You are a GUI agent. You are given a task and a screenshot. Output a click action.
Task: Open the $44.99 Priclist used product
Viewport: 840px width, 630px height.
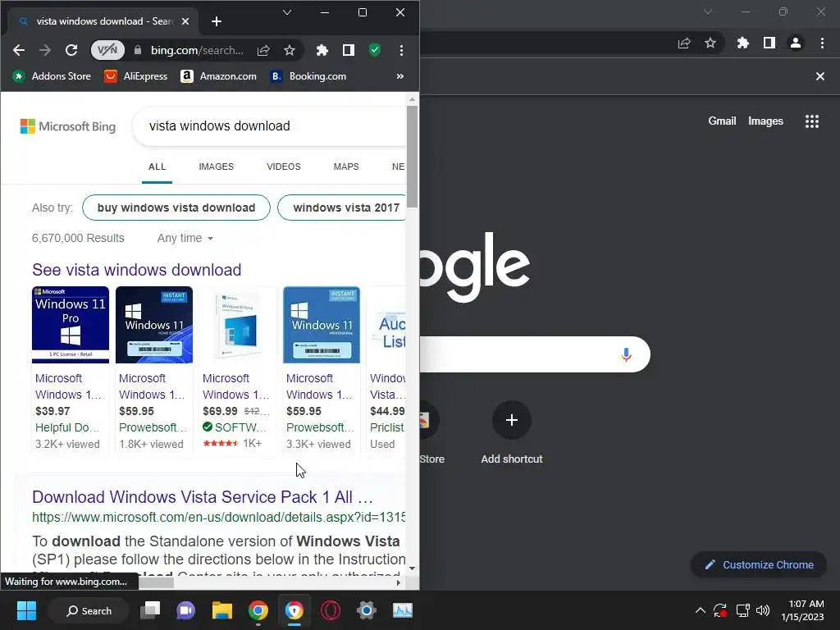tap(387, 371)
